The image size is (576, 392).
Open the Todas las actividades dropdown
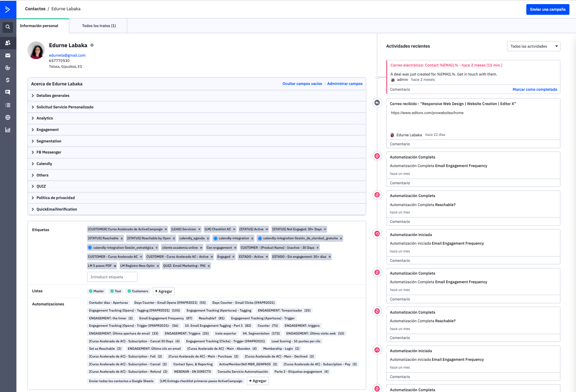coord(533,46)
